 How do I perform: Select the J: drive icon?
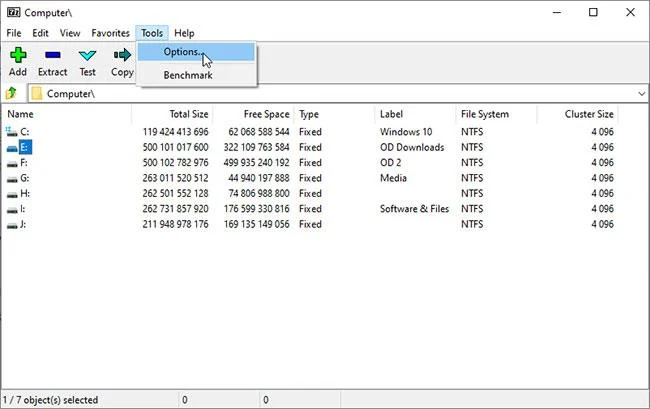click(12, 225)
